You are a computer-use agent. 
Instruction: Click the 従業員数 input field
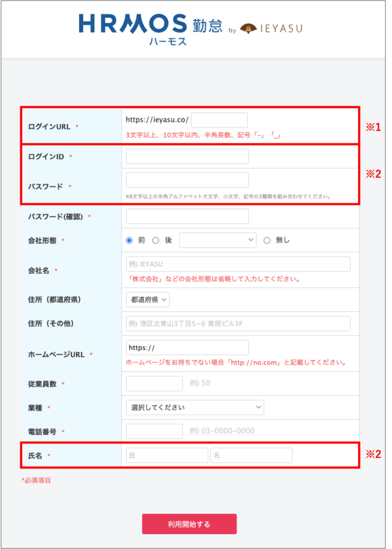[x=154, y=383]
